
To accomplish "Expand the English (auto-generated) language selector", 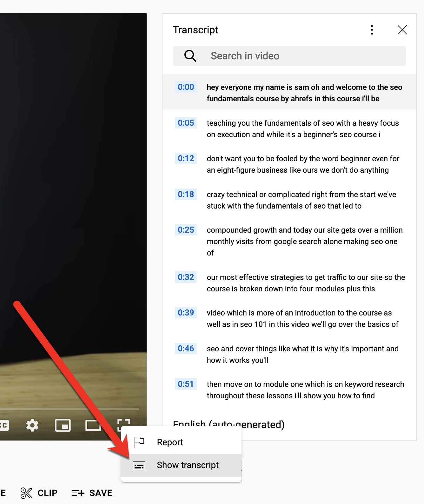I will [229, 425].
